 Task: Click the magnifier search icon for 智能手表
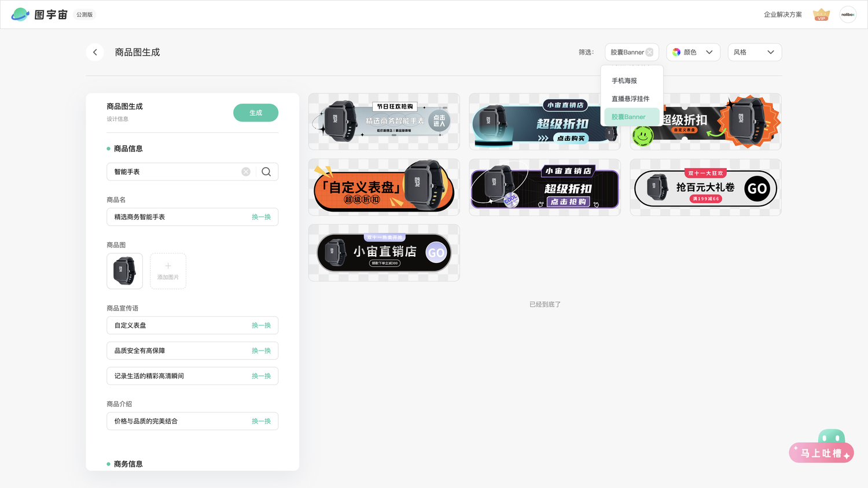coord(266,172)
